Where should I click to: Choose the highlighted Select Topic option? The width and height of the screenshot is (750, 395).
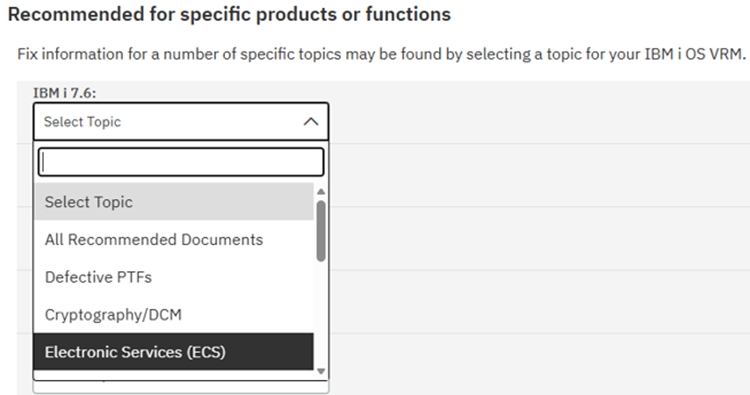[x=174, y=202]
